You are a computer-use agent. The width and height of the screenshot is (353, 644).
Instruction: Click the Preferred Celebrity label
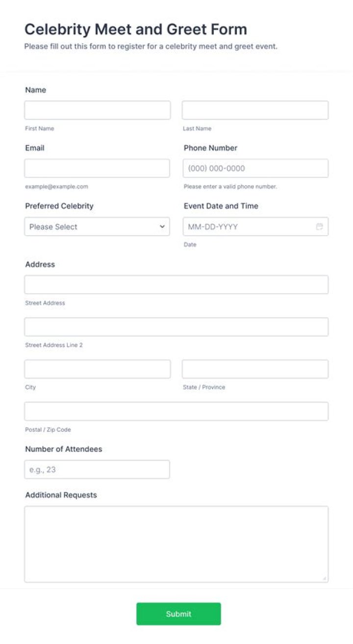tap(59, 206)
